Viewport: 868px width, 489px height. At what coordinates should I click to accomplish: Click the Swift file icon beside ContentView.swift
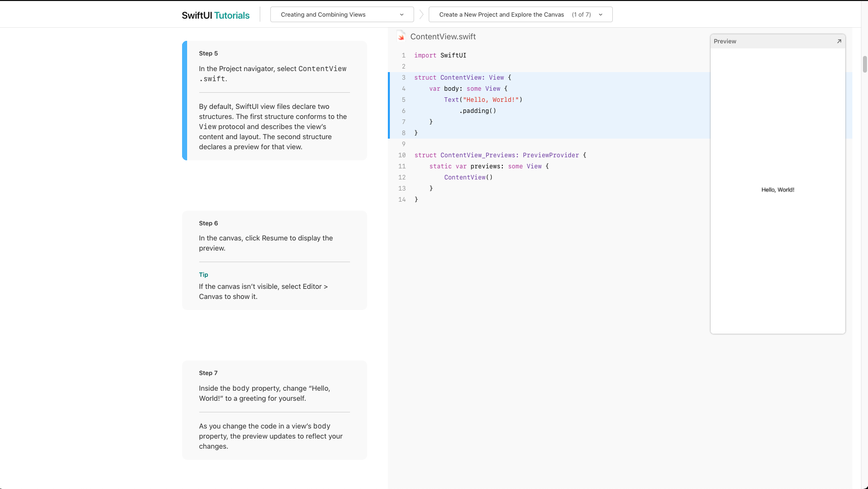click(401, 36)
